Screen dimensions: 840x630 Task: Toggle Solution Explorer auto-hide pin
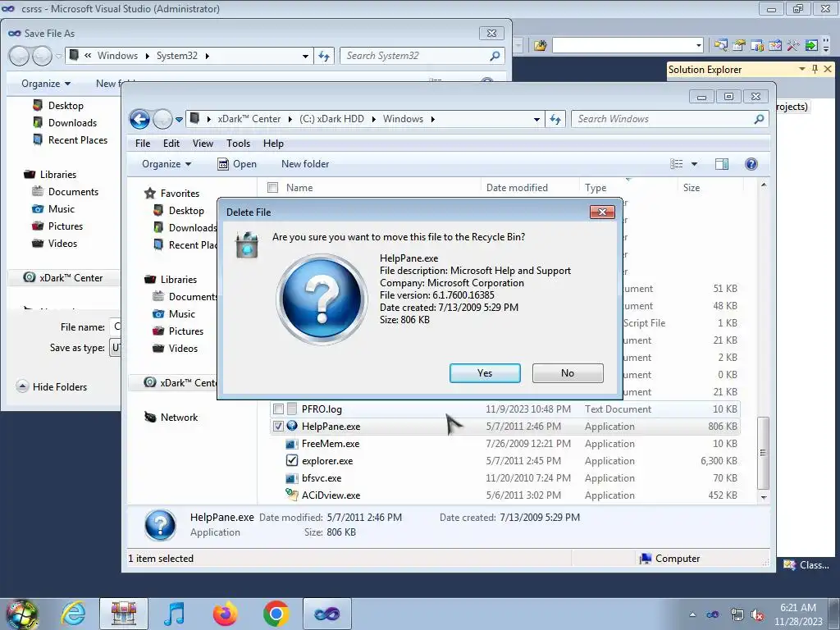(815, 69)
